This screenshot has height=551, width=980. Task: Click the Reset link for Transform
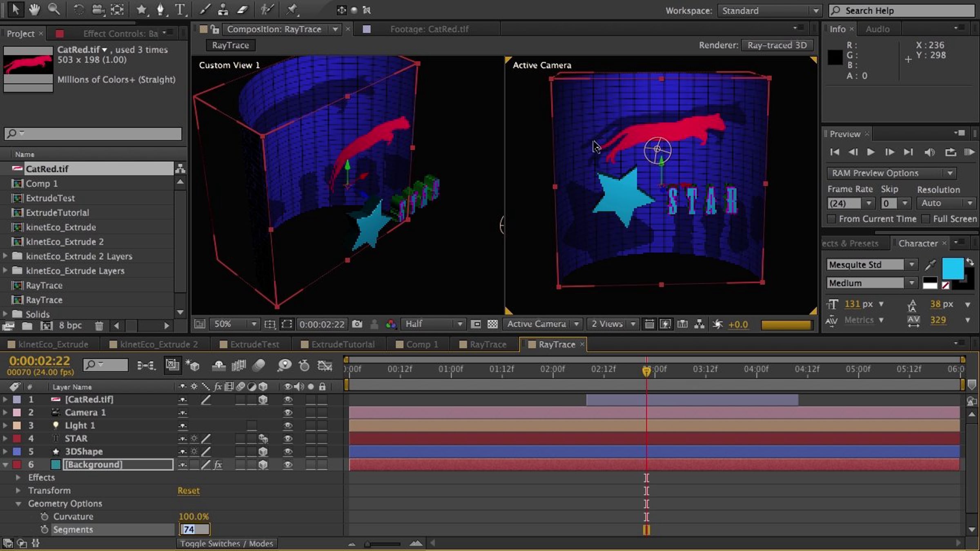coord(188,491)
